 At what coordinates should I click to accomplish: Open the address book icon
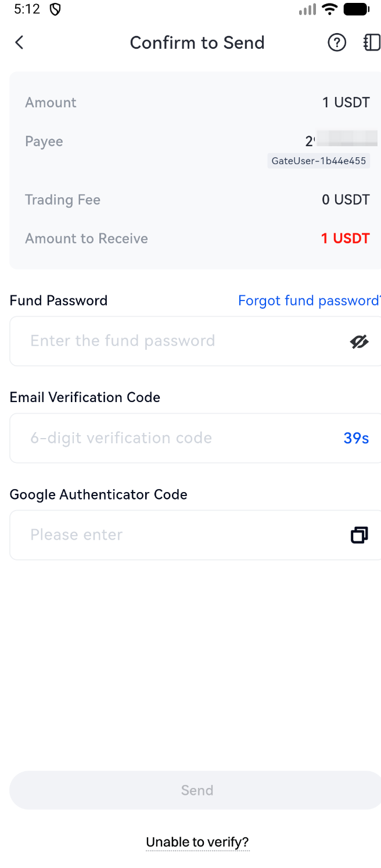(x=372, y=42)
